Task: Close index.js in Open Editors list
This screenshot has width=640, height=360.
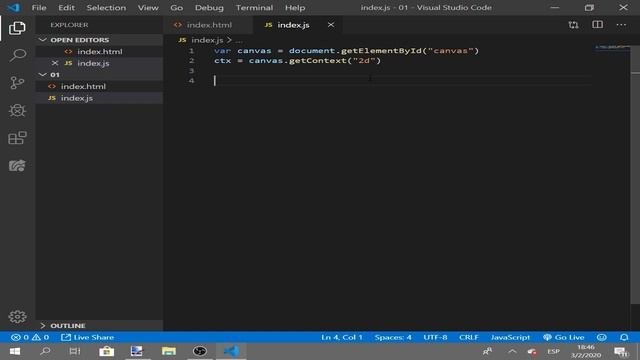Action: (x=55, y=63)
